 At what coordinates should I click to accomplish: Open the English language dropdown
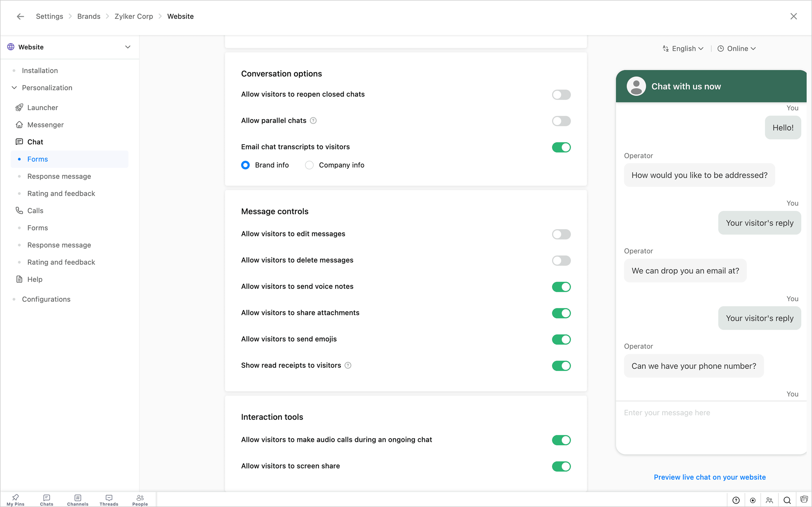tap(683, 49)
